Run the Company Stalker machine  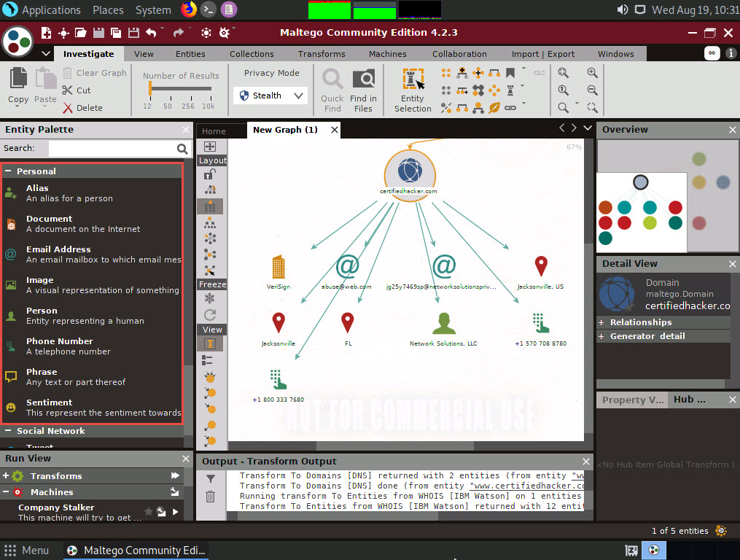point(176,511)
